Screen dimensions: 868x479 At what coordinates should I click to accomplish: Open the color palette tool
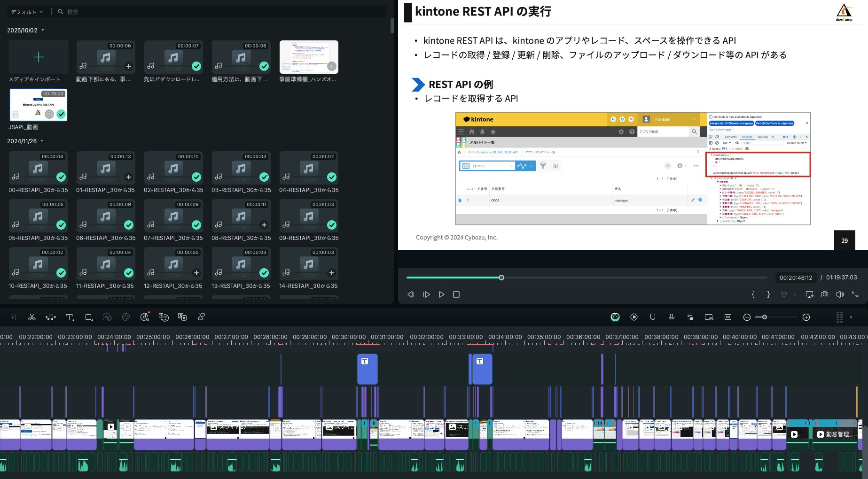(126, 317)
